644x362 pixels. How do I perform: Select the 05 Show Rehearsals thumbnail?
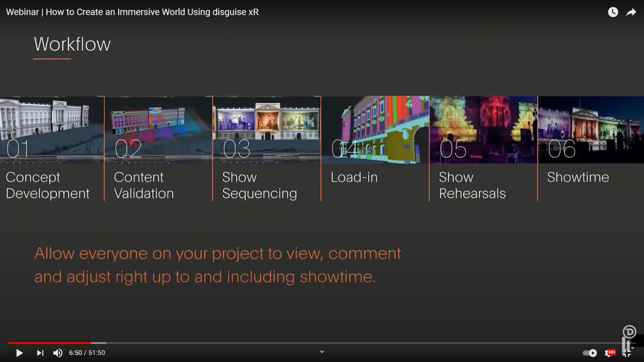pos(483,130)
